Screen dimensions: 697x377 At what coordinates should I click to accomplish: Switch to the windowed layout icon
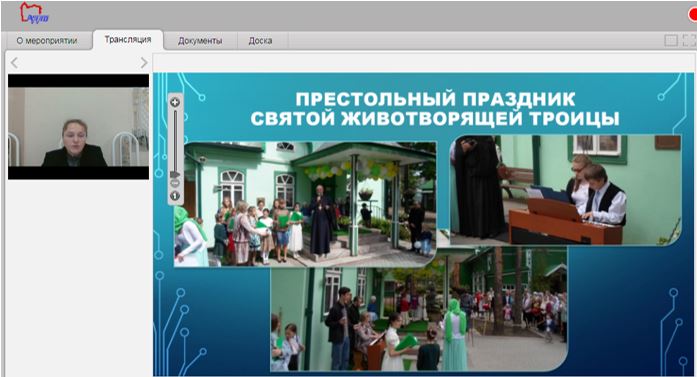671,40
